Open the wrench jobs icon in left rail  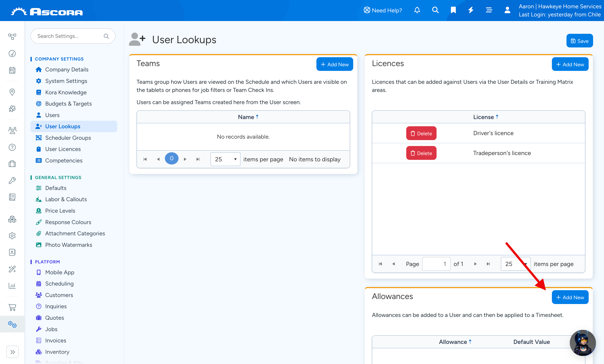[12, 181]
